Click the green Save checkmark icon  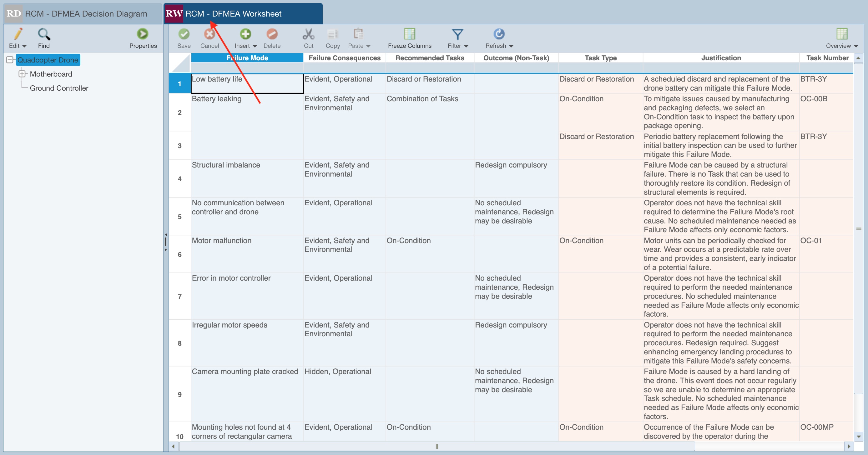(x=184, y=34)
